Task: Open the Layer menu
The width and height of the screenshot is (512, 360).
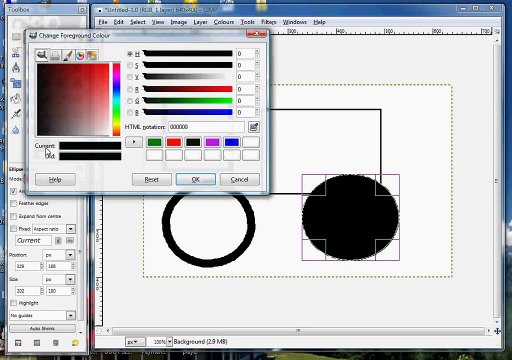Action: point(200,22)
